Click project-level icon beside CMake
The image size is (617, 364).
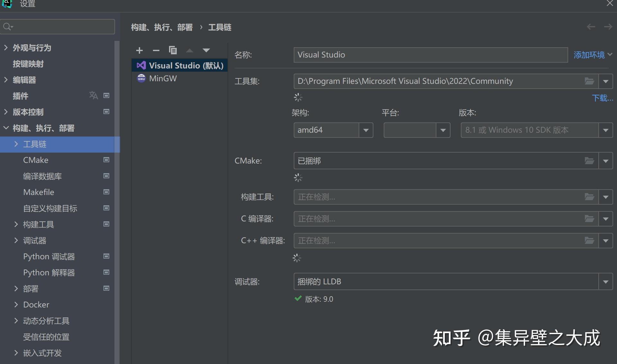(x=106, y=160)
